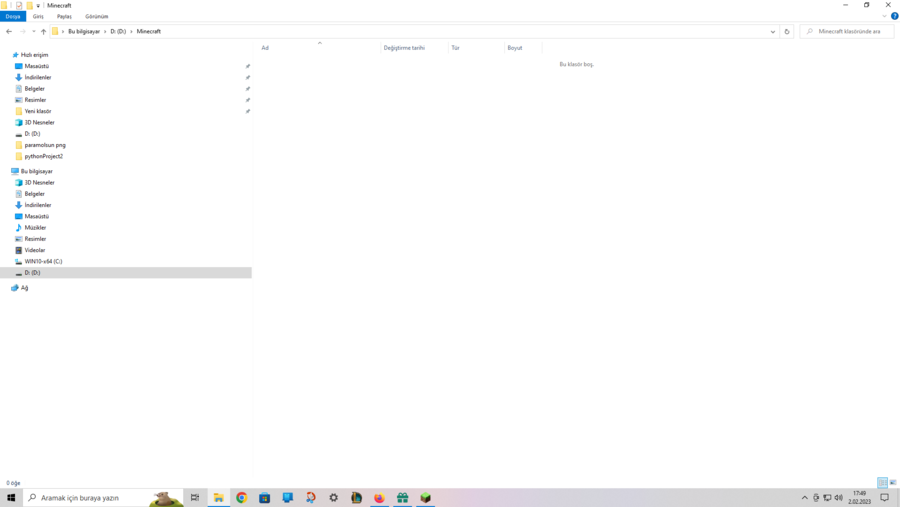Show hidden system tray icons
The width and height of the screenshot is (900, 507).
coord(804,498)
